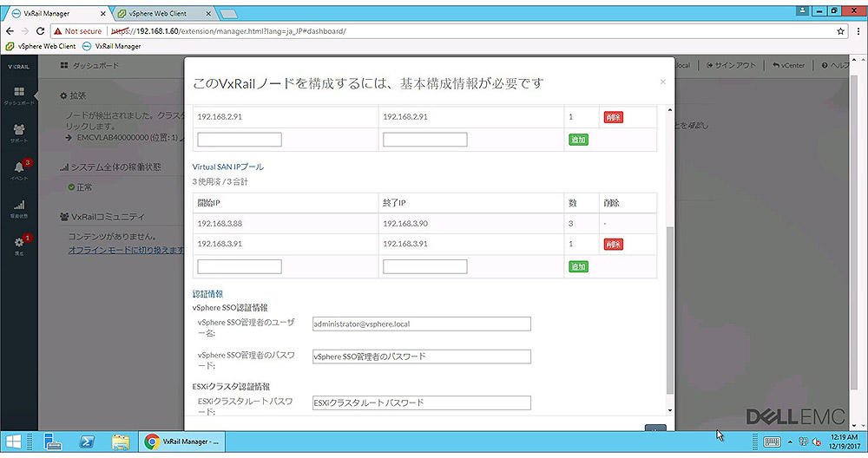Edit the vSphere SSO administrator username field
The width and height of the screenshot is (868, 458).
click(421, 324)
